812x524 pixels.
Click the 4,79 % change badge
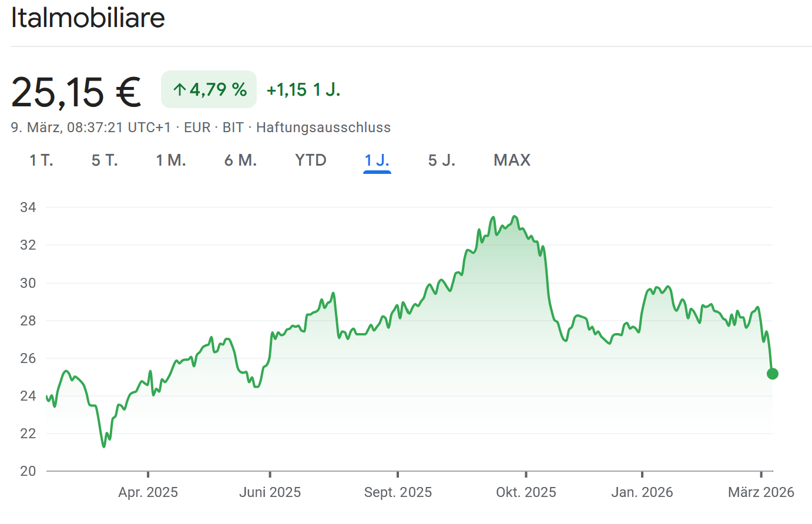(x=209, y=90)
